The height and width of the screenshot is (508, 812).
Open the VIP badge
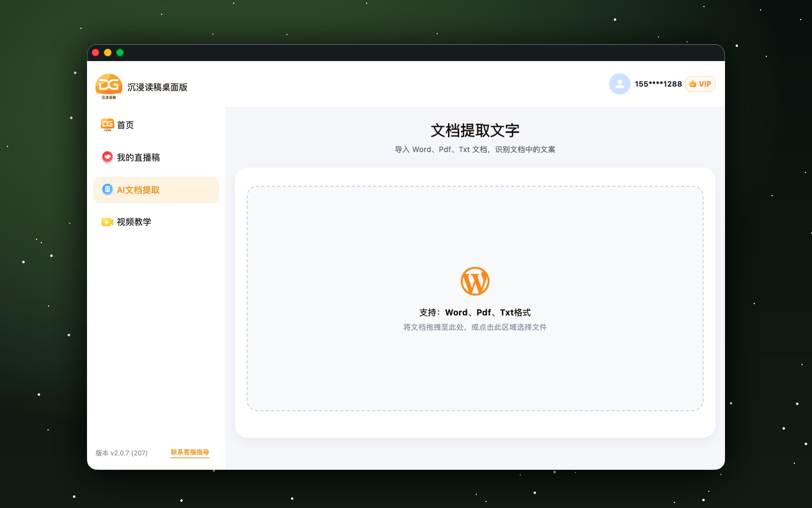(x=700, y=84)
